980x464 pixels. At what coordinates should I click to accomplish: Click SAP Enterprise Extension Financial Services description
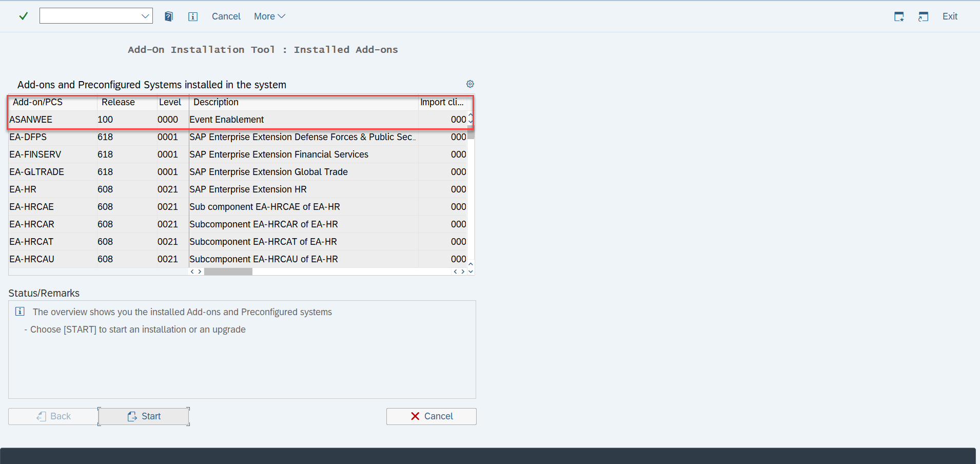pyautogui.click(x=279, y=154)
